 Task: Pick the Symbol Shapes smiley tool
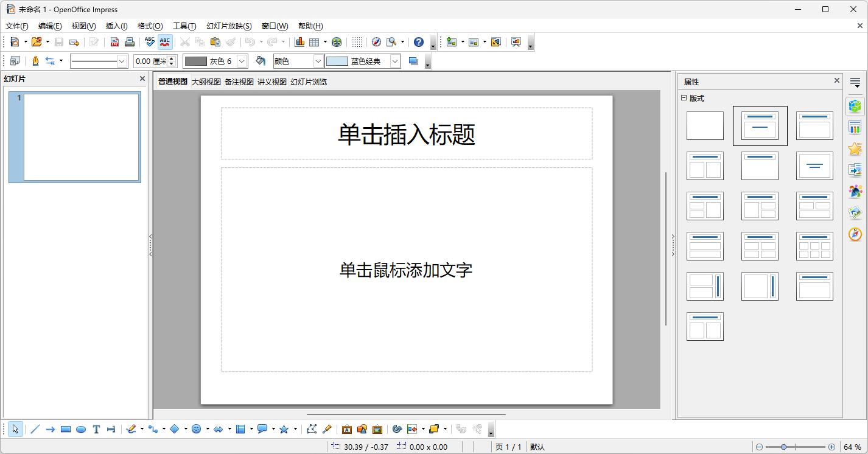pyautogui.click(x=197, y=429)
